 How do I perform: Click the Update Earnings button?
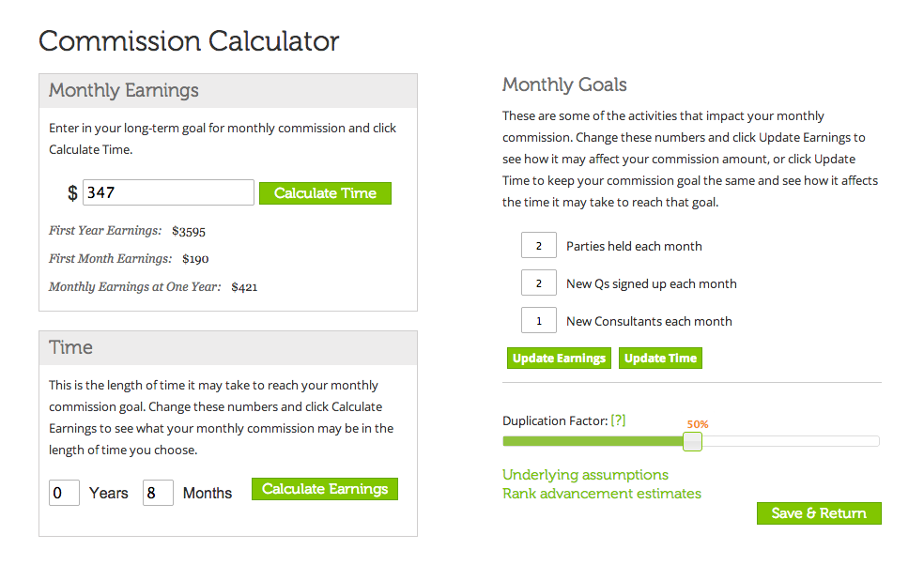click(559, 359)
